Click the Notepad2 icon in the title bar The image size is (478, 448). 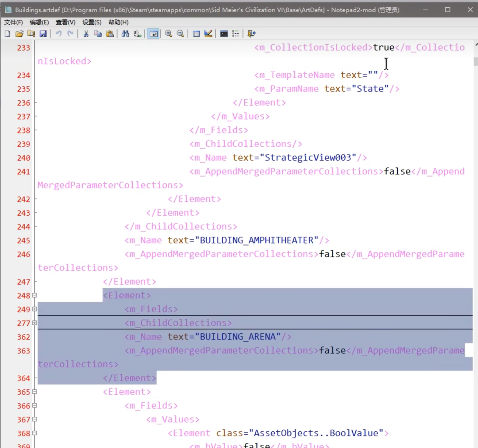click(x=8, y=10)
